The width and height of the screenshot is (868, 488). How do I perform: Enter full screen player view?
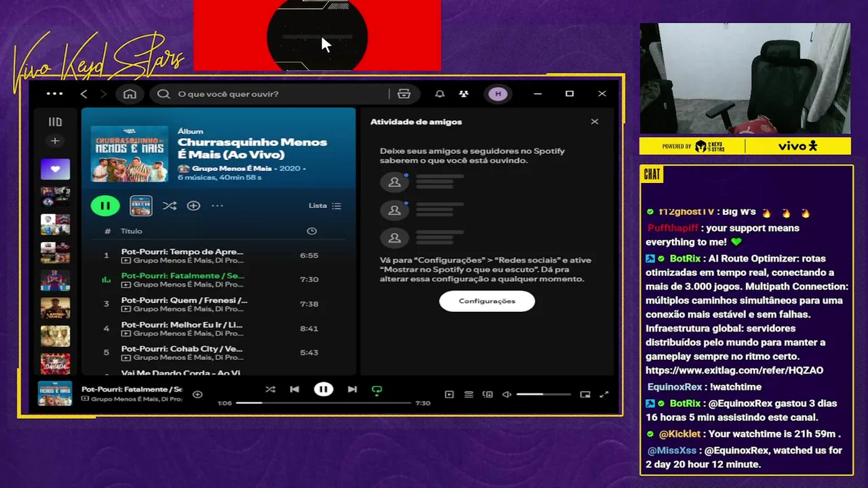click(x=604, y=394)
